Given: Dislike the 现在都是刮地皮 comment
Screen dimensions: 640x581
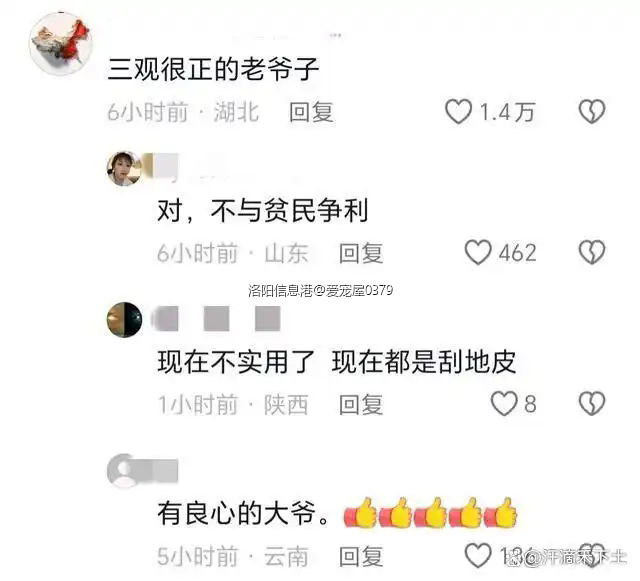Looking at the screenshot, I should [x=592, y=403].
